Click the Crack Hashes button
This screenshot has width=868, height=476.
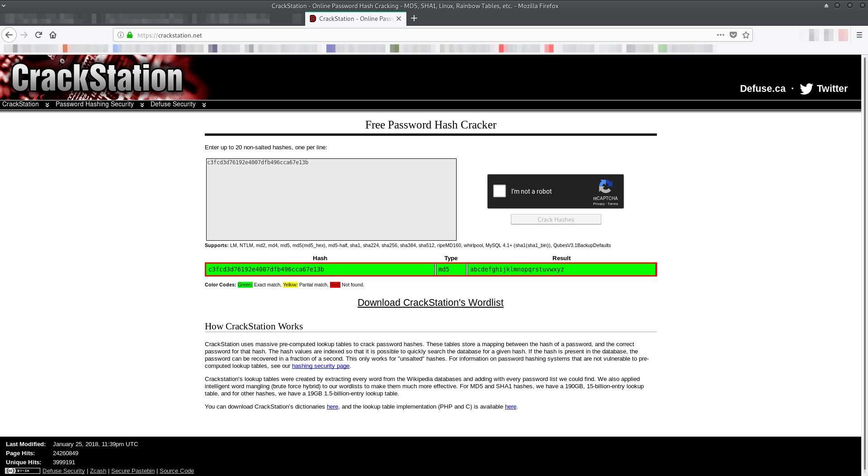click(x=556, y=219)
